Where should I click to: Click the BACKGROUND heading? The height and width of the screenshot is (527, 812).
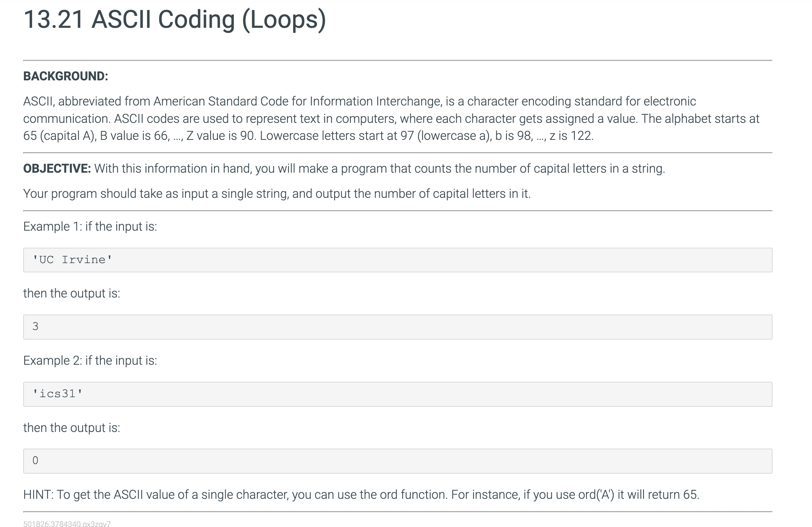point(66,76)
